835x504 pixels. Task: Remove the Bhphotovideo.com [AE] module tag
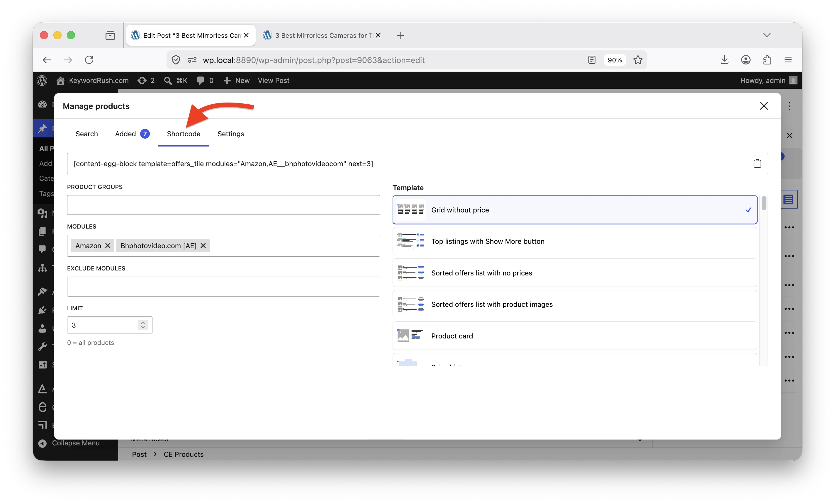203,246
